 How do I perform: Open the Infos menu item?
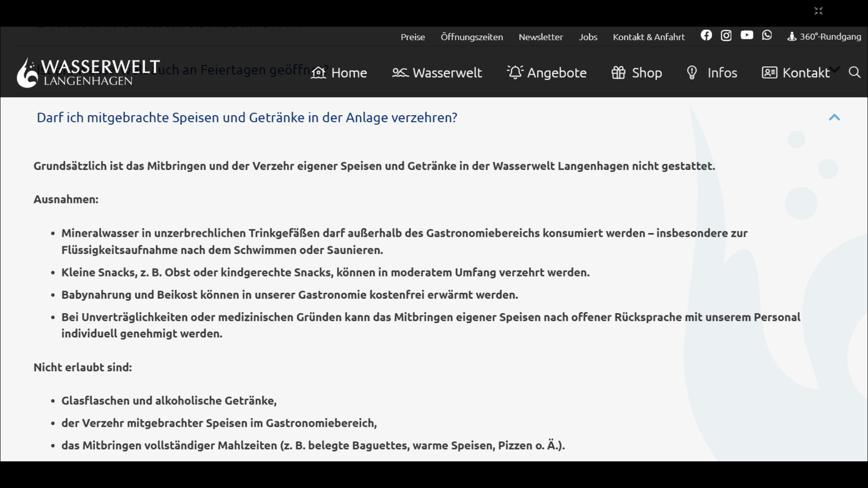[712, 73]
